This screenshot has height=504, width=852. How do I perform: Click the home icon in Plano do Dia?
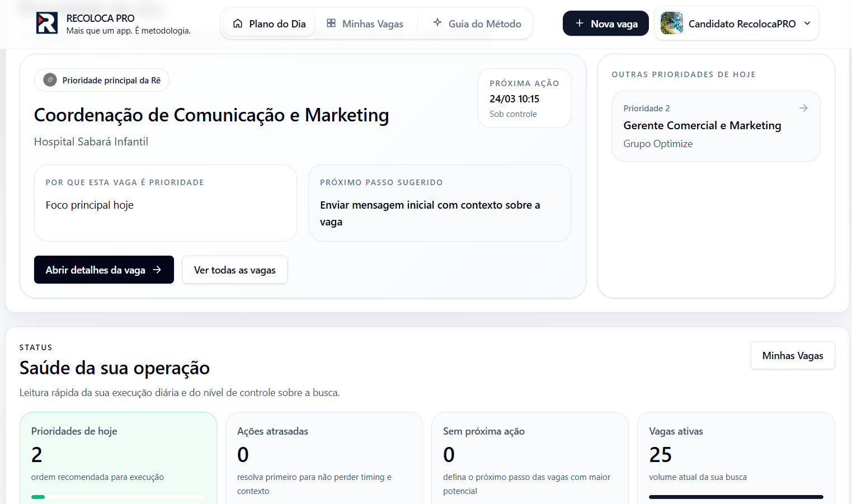(x=238, y=23)
